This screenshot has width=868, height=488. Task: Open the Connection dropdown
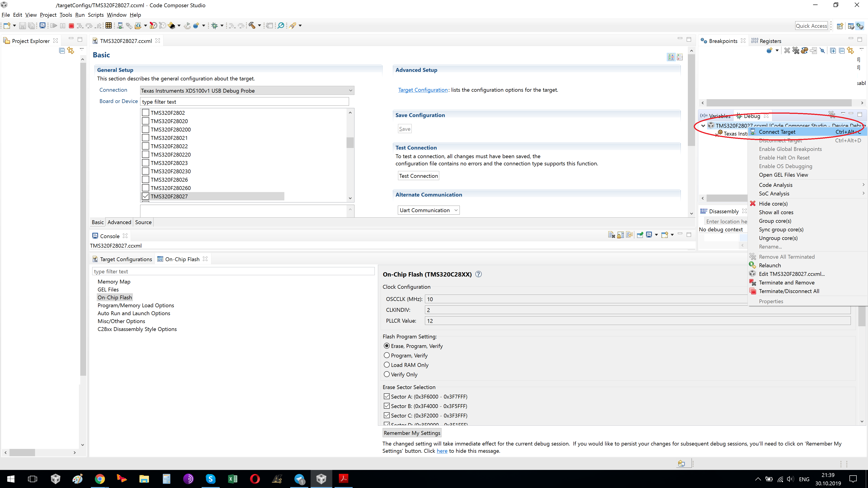pos(350,90)
